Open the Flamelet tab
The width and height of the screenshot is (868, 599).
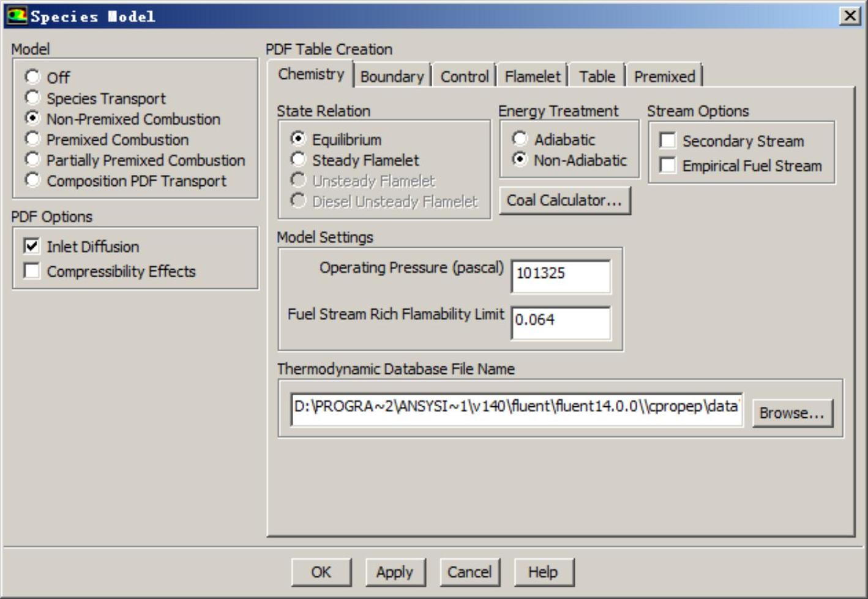point(532,76)
